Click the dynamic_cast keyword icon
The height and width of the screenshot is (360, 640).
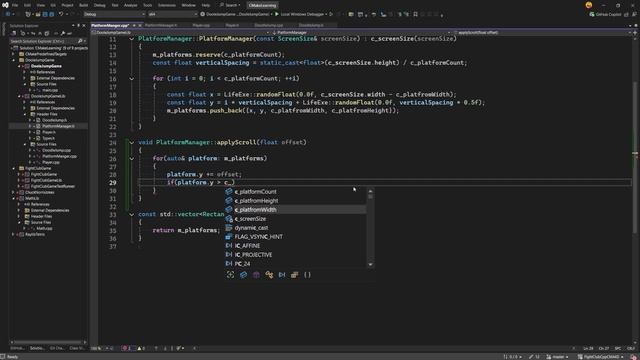click(x=229, y=228)
